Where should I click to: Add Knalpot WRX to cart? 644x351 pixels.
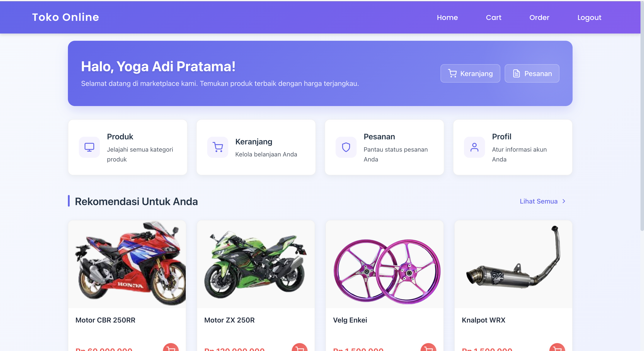click(x=557, y=348)
